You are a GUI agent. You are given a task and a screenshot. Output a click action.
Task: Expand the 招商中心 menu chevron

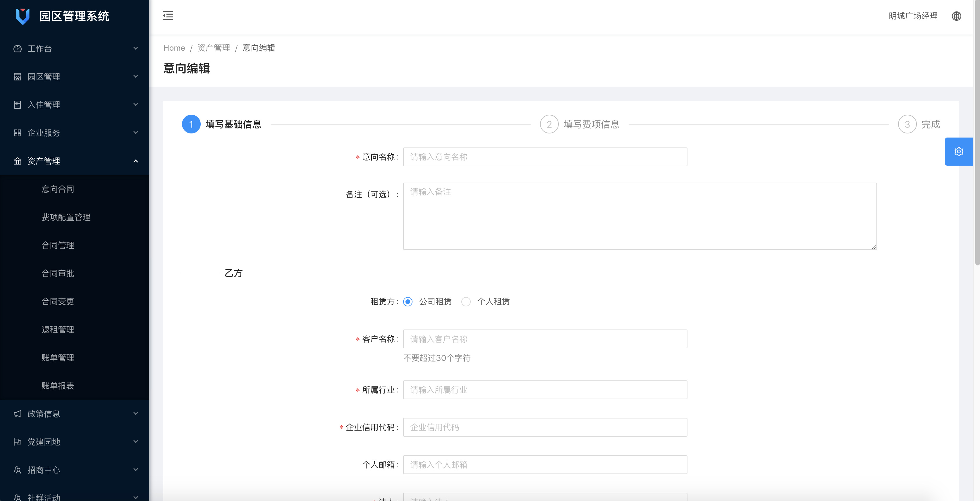135,470
